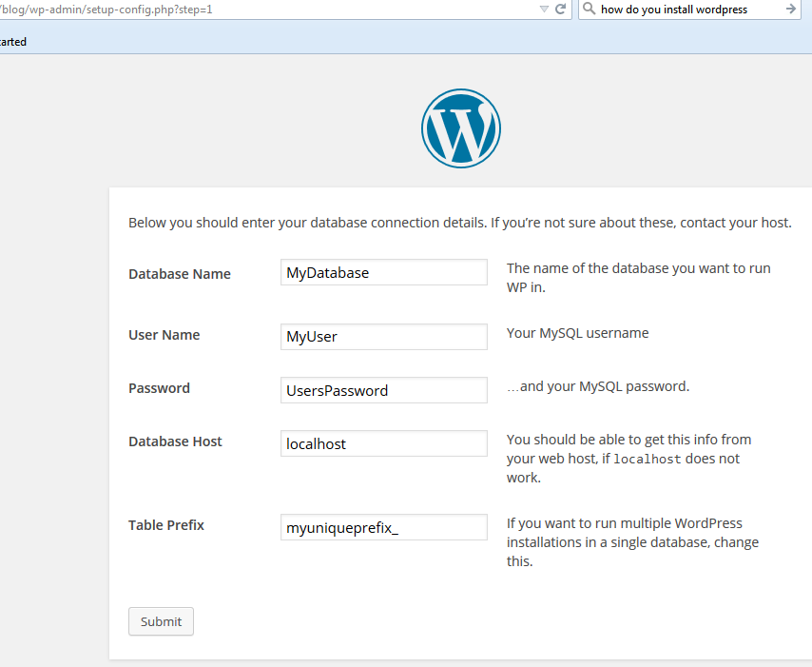The height and width of the screenshot is (667, 812).
Task: Focus the browser search box
Action: [690, 10]
